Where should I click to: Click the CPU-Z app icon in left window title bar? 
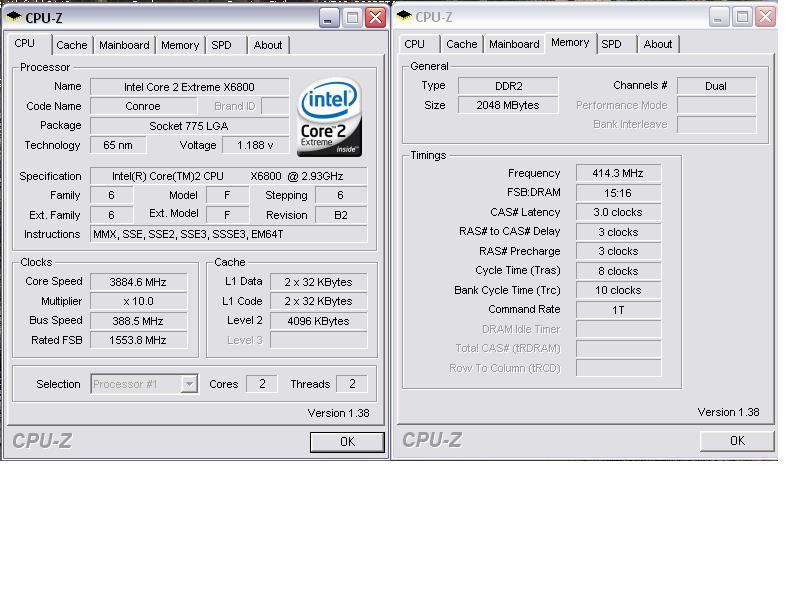tap(14, 16)
